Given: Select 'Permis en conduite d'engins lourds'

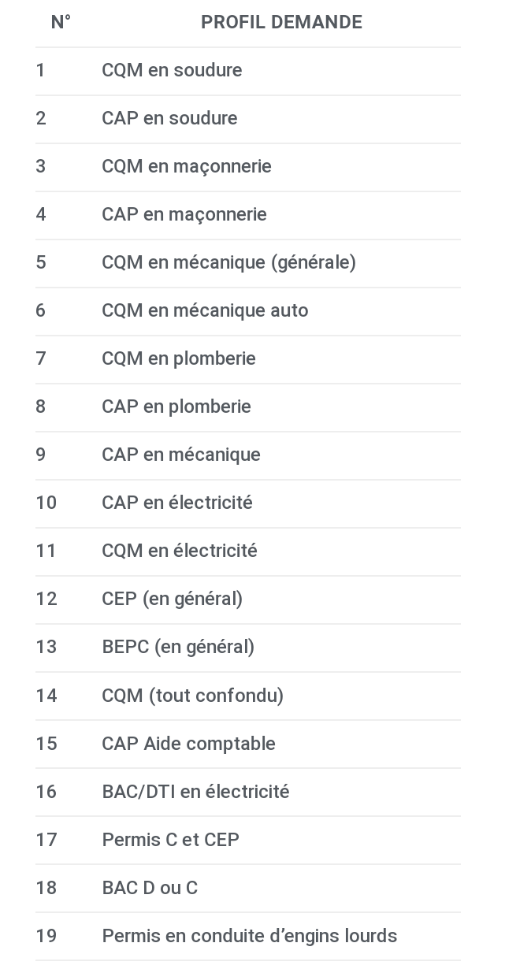Looking at the screenshot, I should click(249, 936).
